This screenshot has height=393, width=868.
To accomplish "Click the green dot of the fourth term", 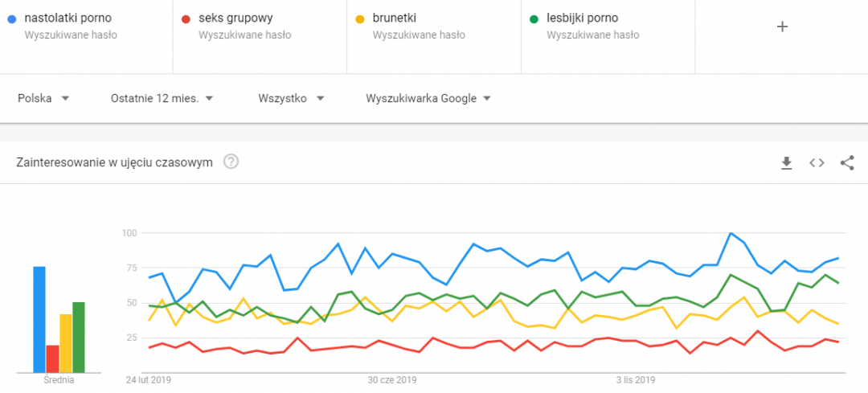I will pyautogui.click(x=534, y=18).
